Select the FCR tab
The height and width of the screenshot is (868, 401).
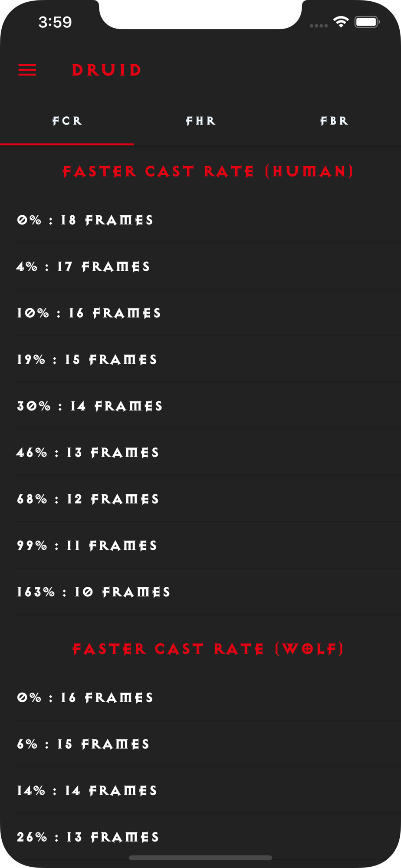pyautogui.click(x=67, y=121)
